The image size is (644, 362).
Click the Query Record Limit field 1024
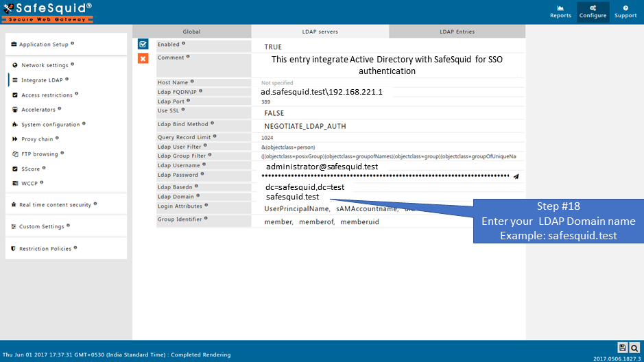pyautogui.click(x=388, y=138)
